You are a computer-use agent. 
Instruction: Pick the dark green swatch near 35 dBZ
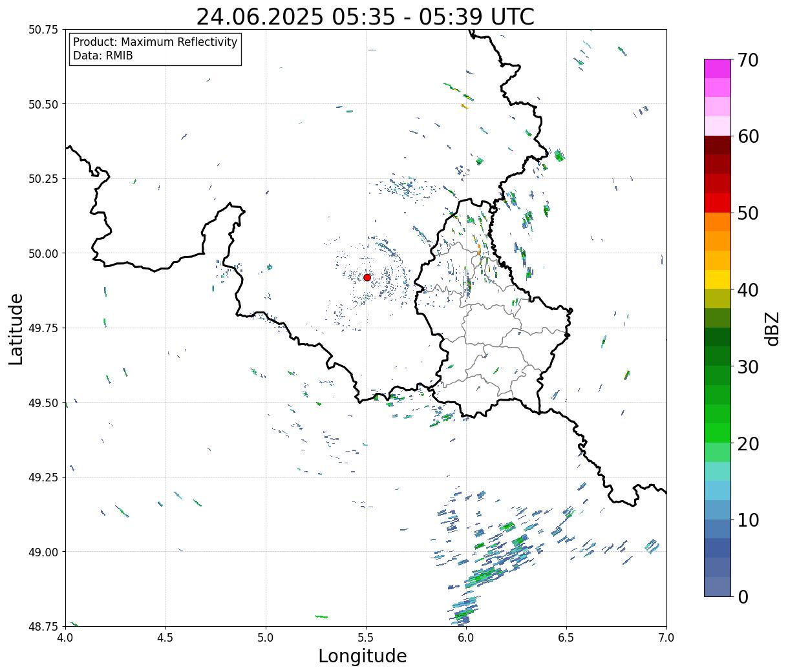pyautogui.click(x=718, y=337)
